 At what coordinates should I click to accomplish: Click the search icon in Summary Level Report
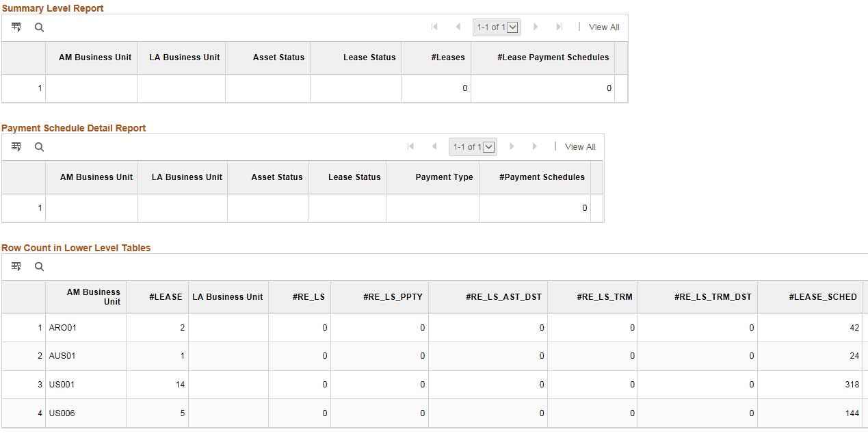tap(39, 27)
